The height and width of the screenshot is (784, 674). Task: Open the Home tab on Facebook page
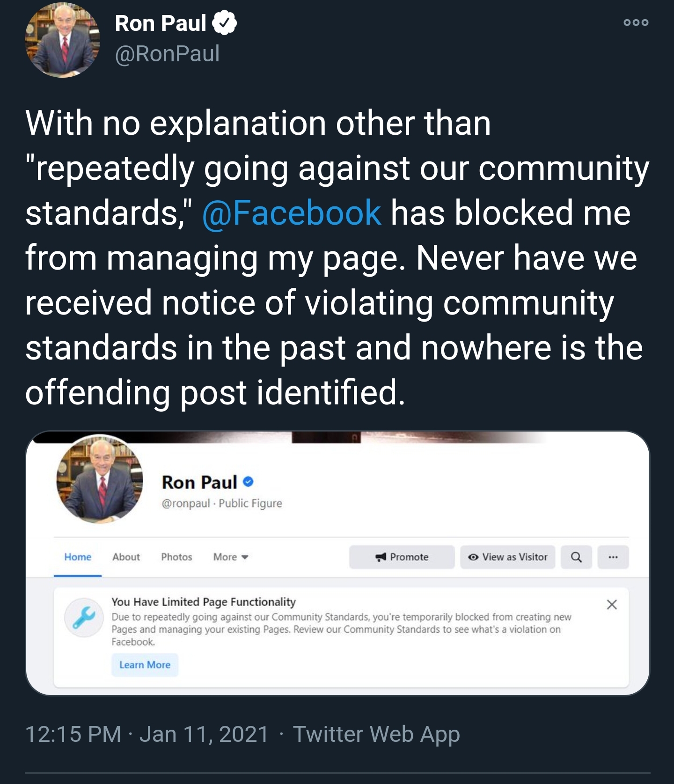[x=78, y=557]
